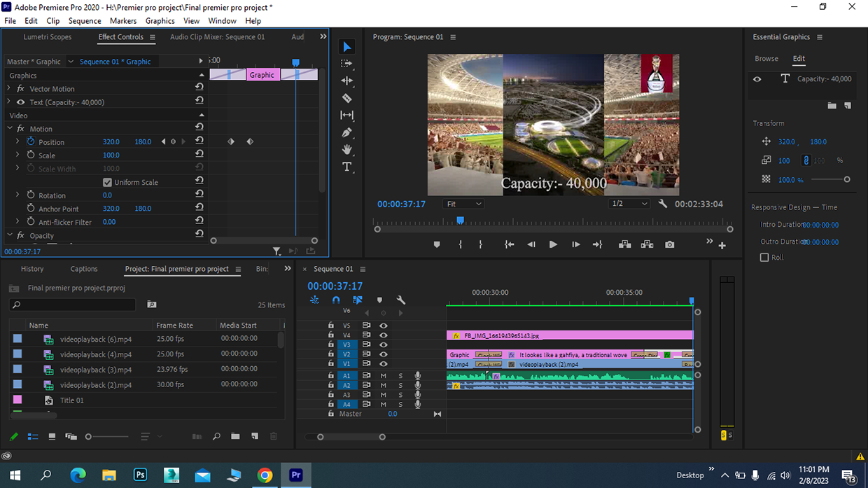The image size is (868, 488).
Task: Mute track A1
Action: point(383,376)
